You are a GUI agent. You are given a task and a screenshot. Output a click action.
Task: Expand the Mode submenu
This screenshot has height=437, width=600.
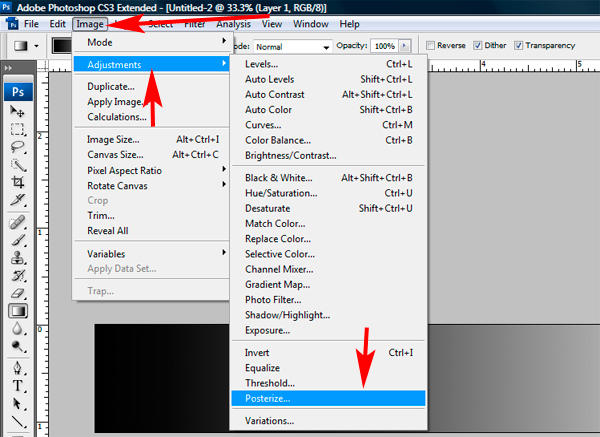click(152, 42)
